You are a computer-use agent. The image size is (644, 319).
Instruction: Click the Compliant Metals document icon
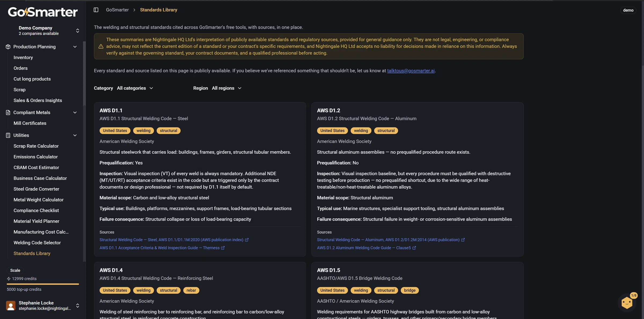pyautogui.click(x=8, y=112)
